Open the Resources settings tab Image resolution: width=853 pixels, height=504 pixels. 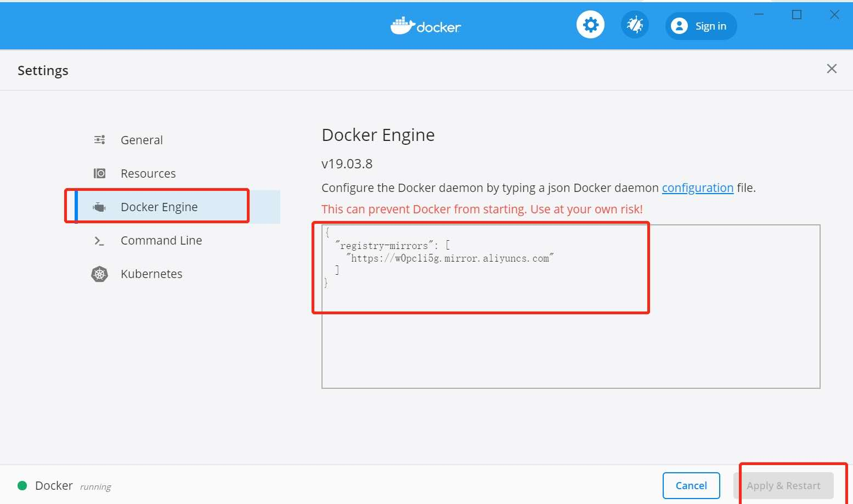pyautogui.click(x=178, y=173)
